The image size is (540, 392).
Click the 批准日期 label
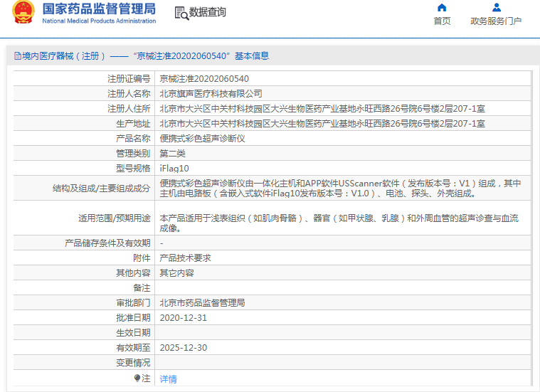(x=133, y=317)
